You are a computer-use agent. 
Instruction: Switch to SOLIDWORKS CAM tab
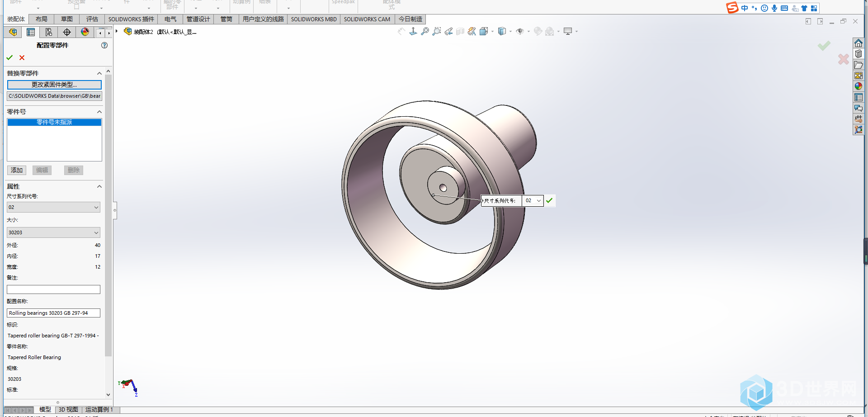click(x=367, y=19)
